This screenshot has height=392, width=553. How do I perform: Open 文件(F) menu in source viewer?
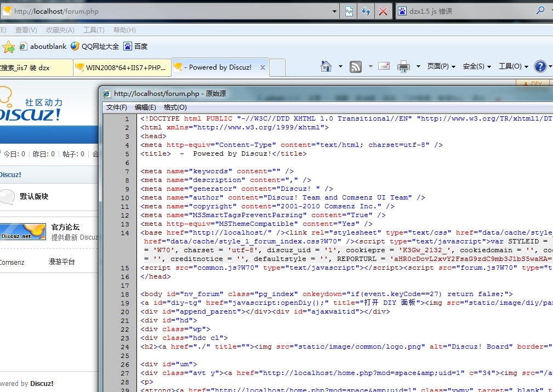(x=117, y=107)
